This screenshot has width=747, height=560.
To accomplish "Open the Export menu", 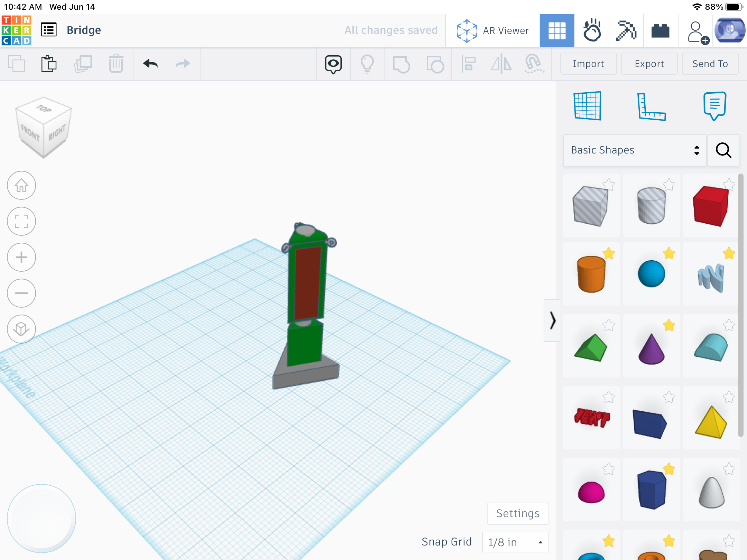I will [x=649, y=64].
